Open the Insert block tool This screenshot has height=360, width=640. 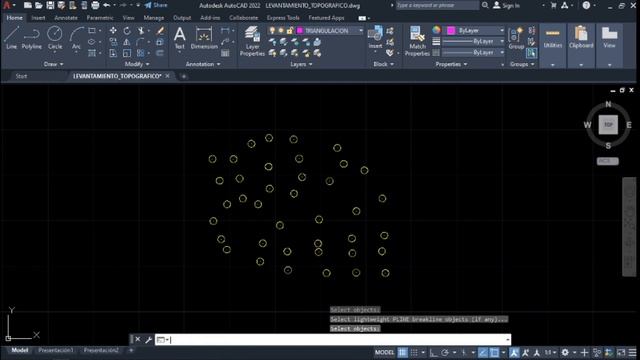pos(375,38)
